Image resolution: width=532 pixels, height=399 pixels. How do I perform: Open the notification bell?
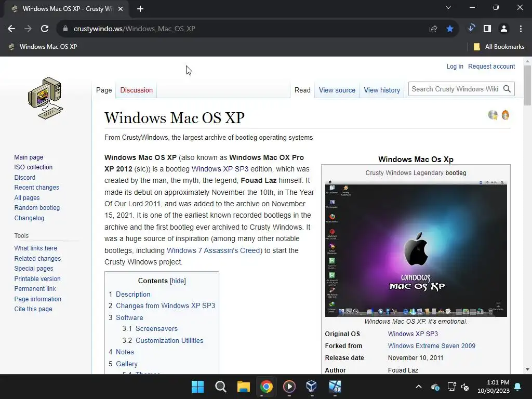518,387
